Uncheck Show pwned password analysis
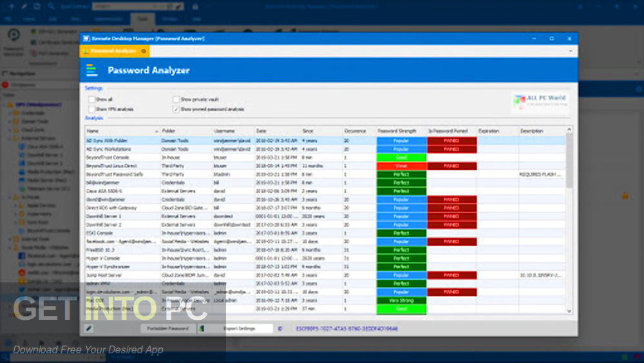This screenshot has height=363, width=644. [x=176, y=110]
